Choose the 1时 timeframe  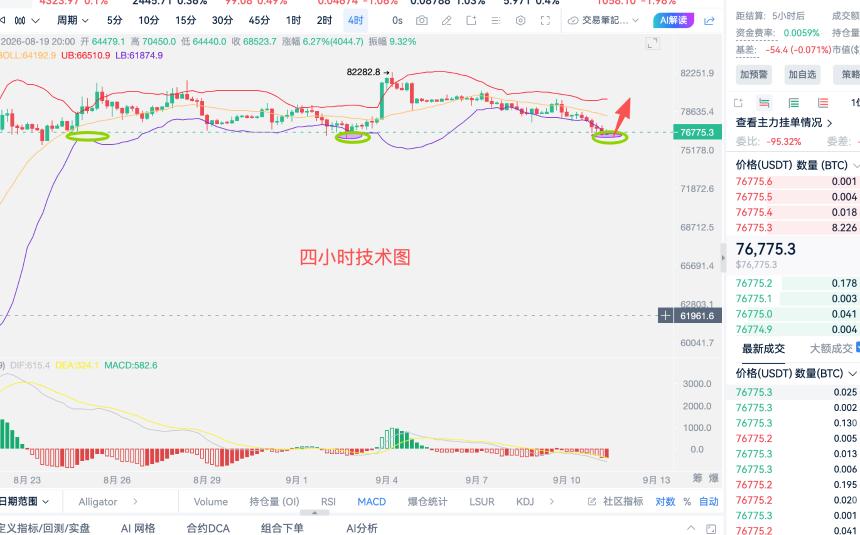(293, 20)
